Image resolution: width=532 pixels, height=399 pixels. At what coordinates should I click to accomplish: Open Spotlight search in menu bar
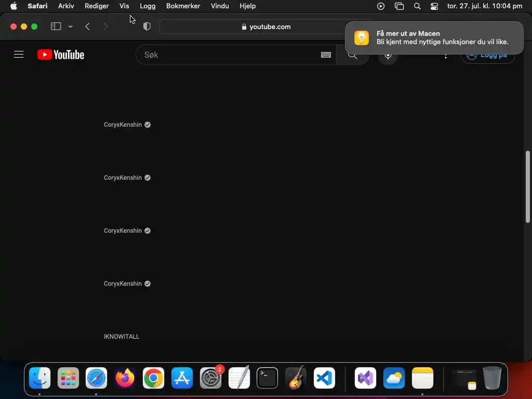(x=417, y=6)
